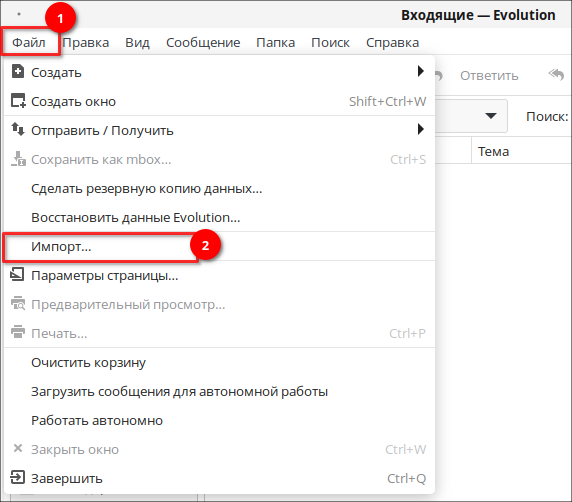
Task: Expand the Создать submenu arrow
Action: 421,71
